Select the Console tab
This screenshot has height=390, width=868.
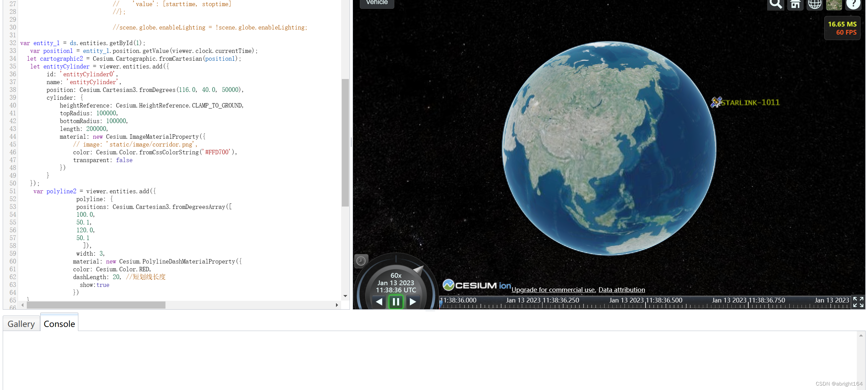[59, 323]
